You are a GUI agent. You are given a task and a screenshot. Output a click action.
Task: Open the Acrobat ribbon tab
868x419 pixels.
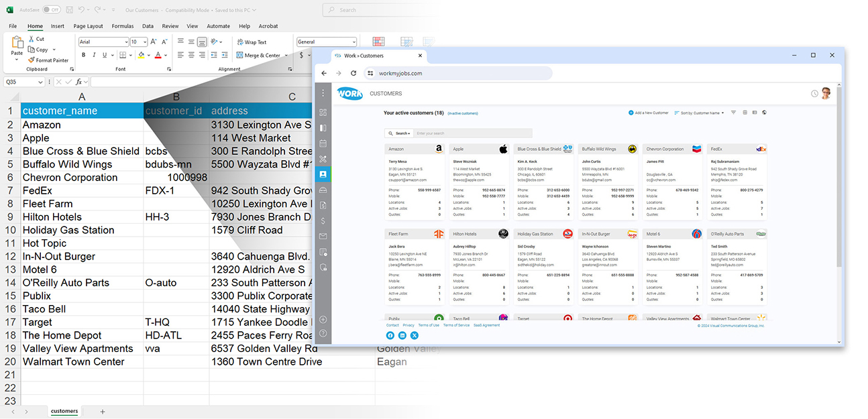point(268,26)
